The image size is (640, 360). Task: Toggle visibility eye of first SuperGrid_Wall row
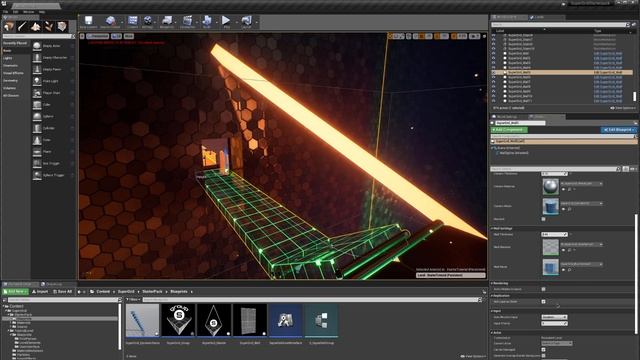point(493,53)
